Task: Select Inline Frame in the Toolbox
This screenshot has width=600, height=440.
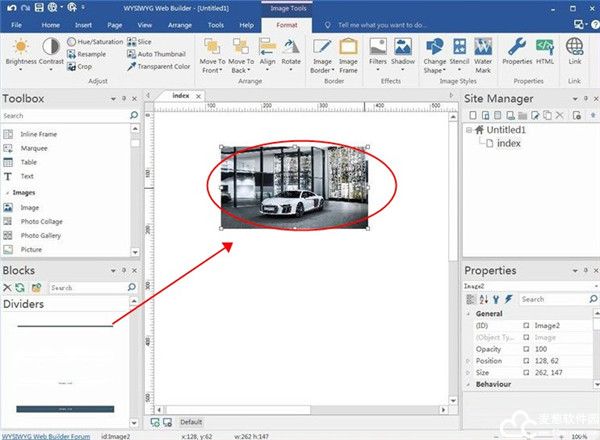Action: (39, 134)
